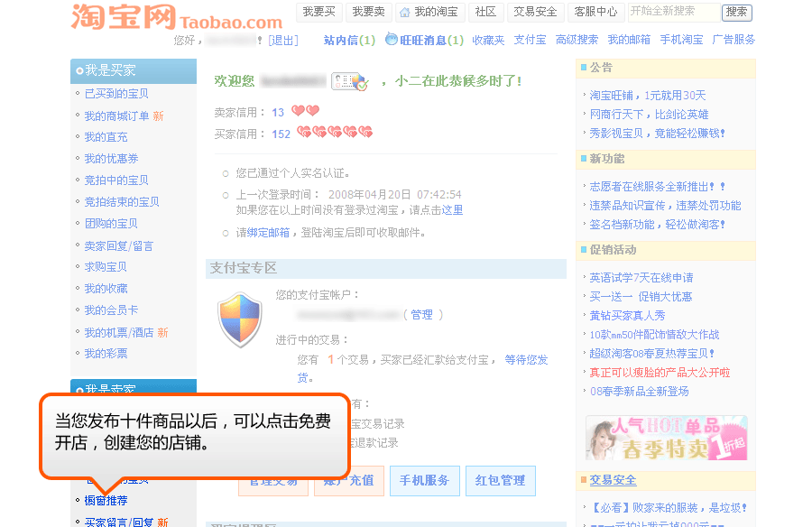
Task: Click the 手机服务 button
Action: [x=424, y=481]
